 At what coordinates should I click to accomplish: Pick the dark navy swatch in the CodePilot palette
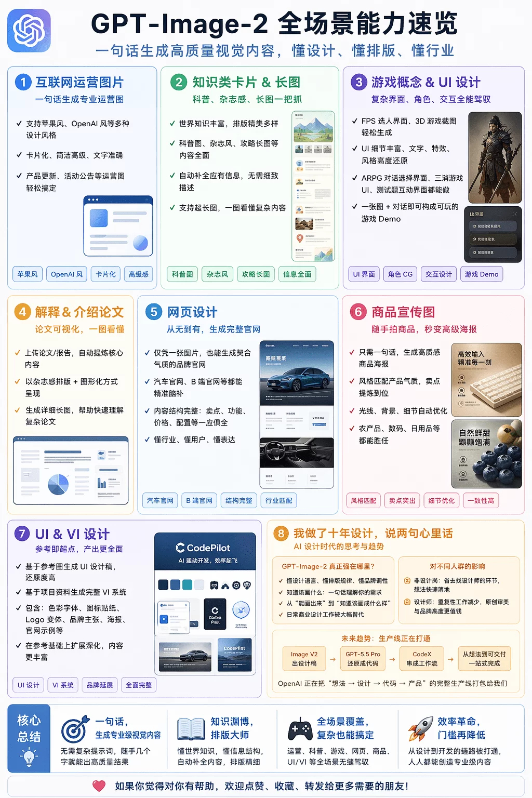(163, 585)
